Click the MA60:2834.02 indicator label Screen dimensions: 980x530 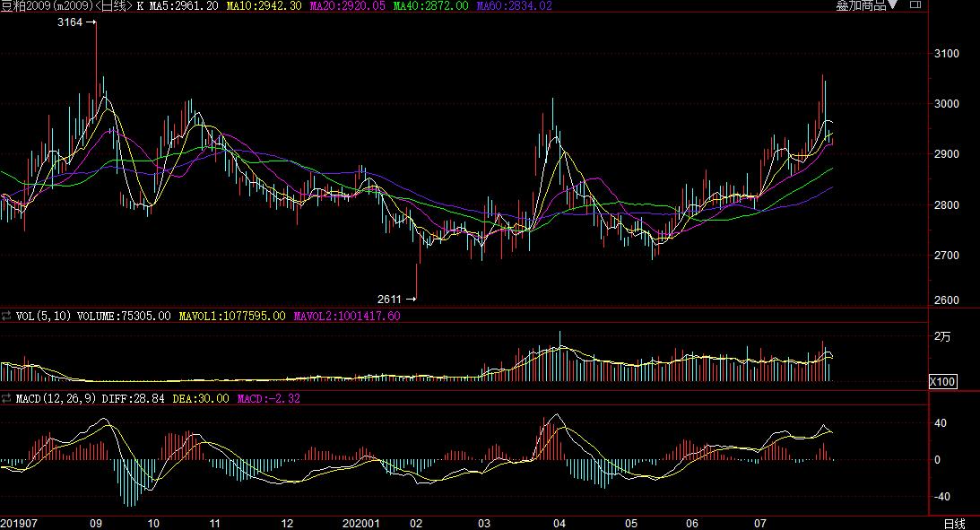pyautogui.click(x=515, y=5)
